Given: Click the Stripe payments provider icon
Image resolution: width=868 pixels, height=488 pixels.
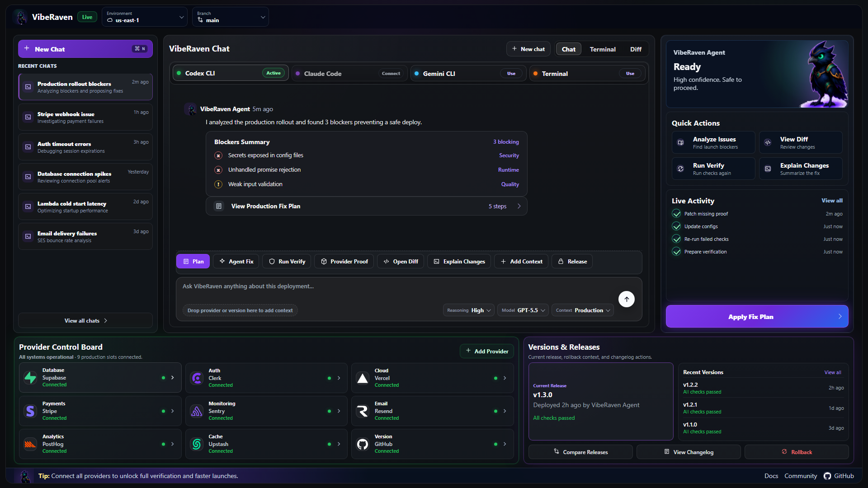Looking at the screenshot, I should click(30, 411).
